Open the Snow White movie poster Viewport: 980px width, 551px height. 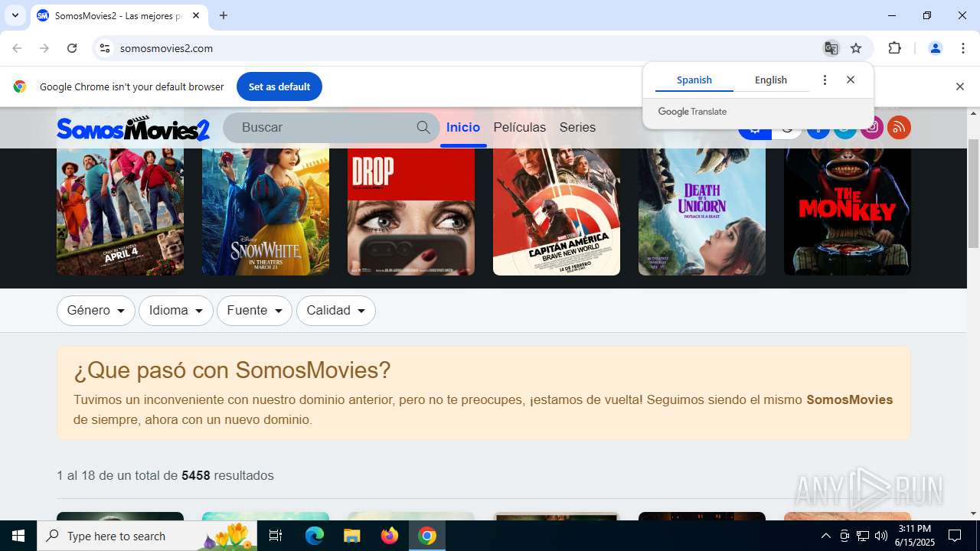point(266,211)
